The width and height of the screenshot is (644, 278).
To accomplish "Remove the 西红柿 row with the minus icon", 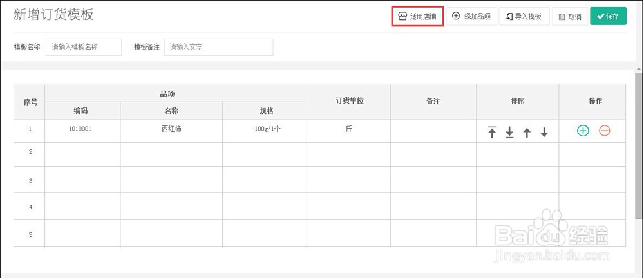I will 605,131.
